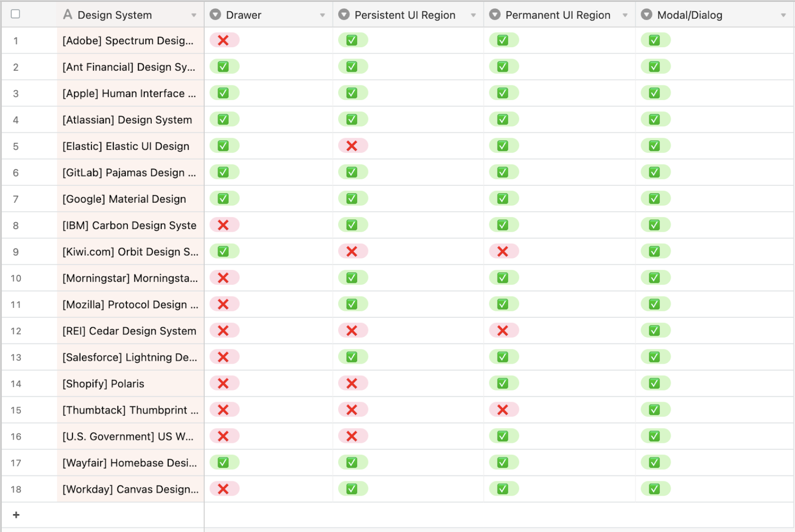Click the red X in Elastic Persistent UI Region cell
795x532 pixels.
[x=352, y=146]
